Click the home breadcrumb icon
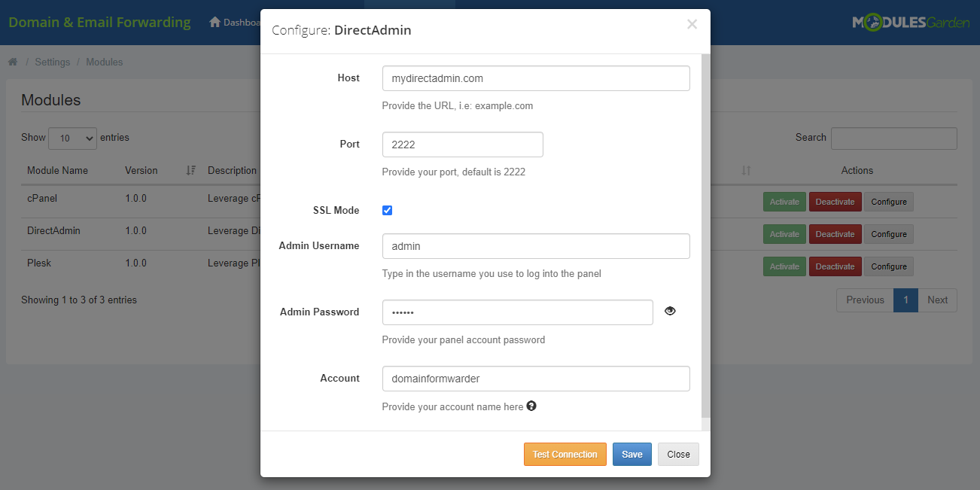The height and width of the screenshot is (490, 980). [x=12, y=62]
